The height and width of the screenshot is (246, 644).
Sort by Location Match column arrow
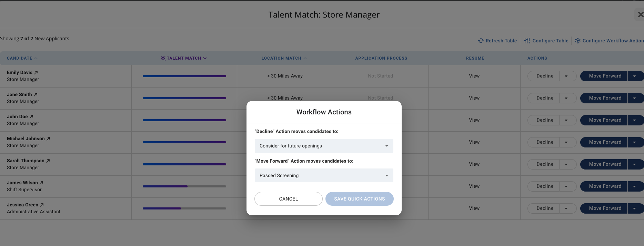coord(305,58)
